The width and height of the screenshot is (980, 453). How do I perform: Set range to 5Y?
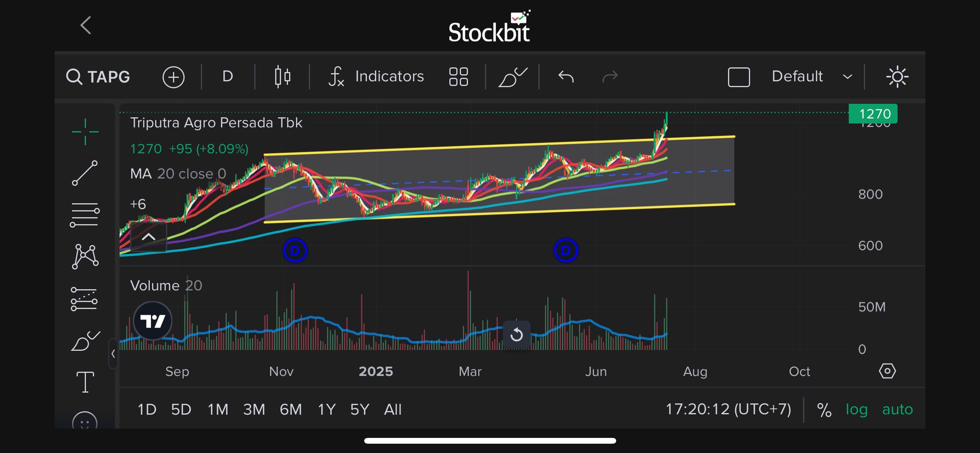(x=360, y=409)
